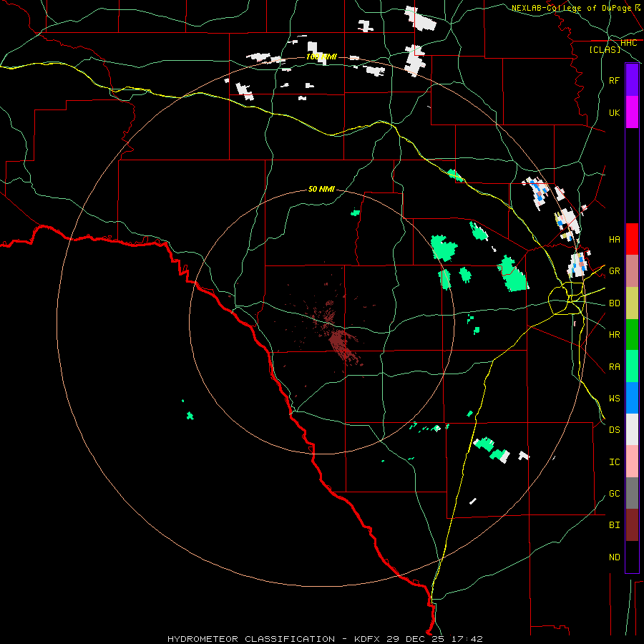
Task: Click the 50 NMI range ring label
Action: click(321, 189)
